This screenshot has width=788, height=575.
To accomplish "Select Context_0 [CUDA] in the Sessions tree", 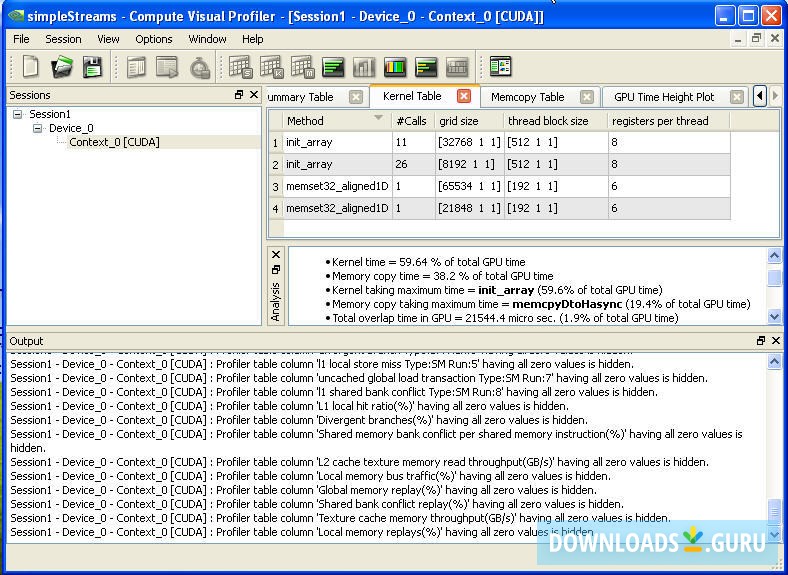I will click(114, 142).
